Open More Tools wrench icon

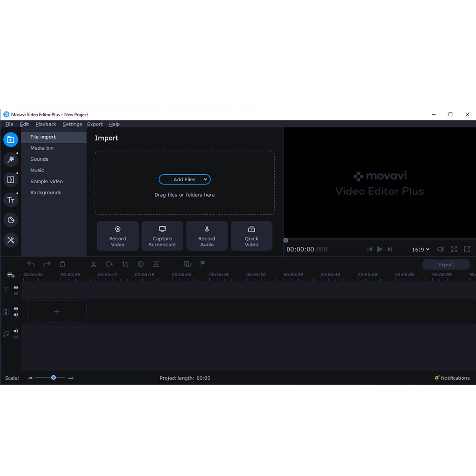(x=11, y=240)
